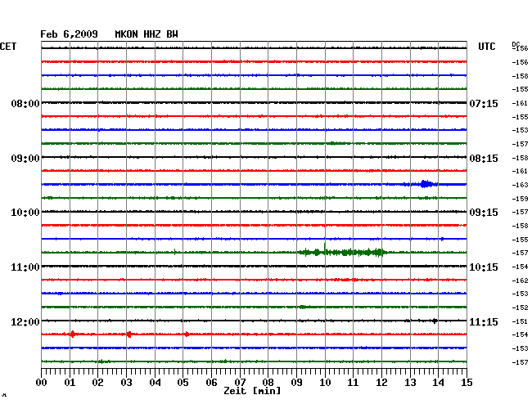Viewport: 532px width, 404px height.
Task: Click the "CET" time zone label
Action: click(x=8, y=47)
